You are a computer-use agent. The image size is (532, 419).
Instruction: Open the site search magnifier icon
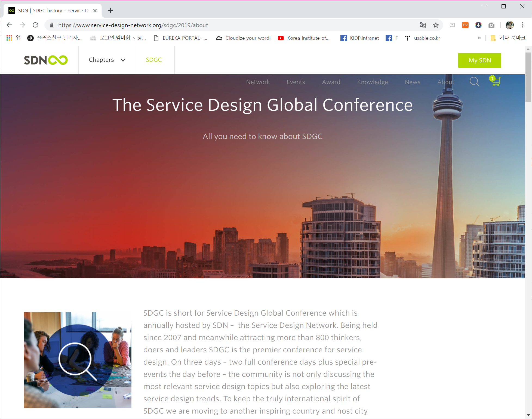(x=474, y=82)
